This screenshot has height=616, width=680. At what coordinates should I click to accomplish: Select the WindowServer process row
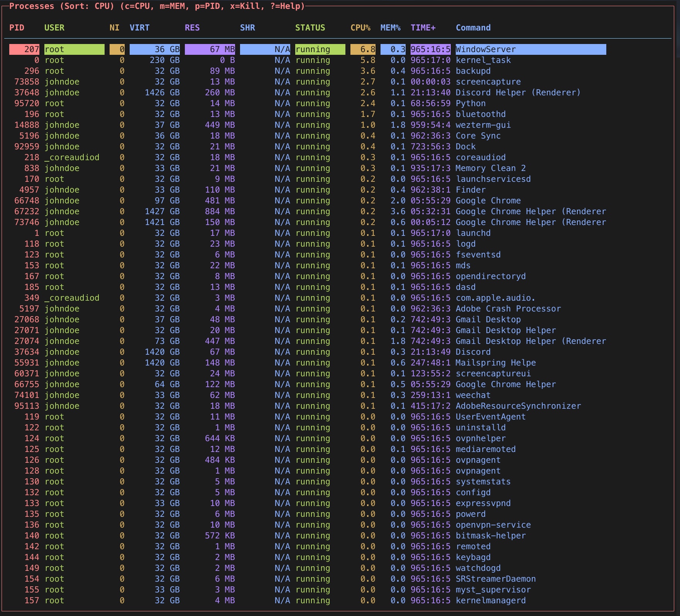coord(308,49)
